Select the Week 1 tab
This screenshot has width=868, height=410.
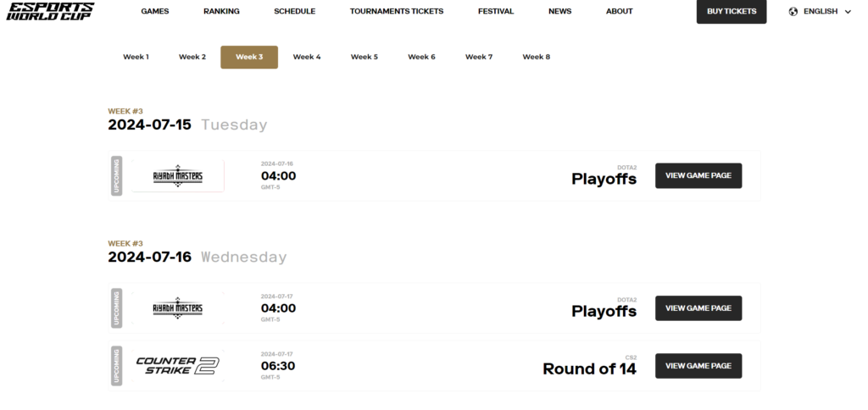coord(136,57)
